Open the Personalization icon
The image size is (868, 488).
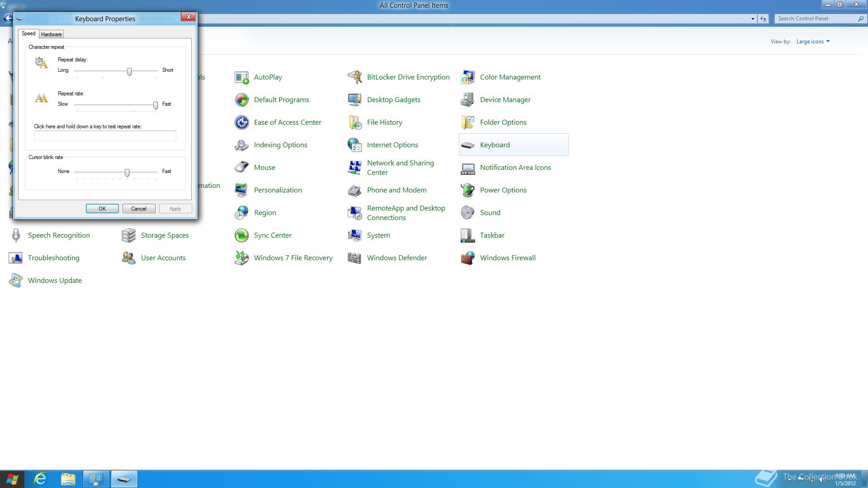click(x=242, y=190)
